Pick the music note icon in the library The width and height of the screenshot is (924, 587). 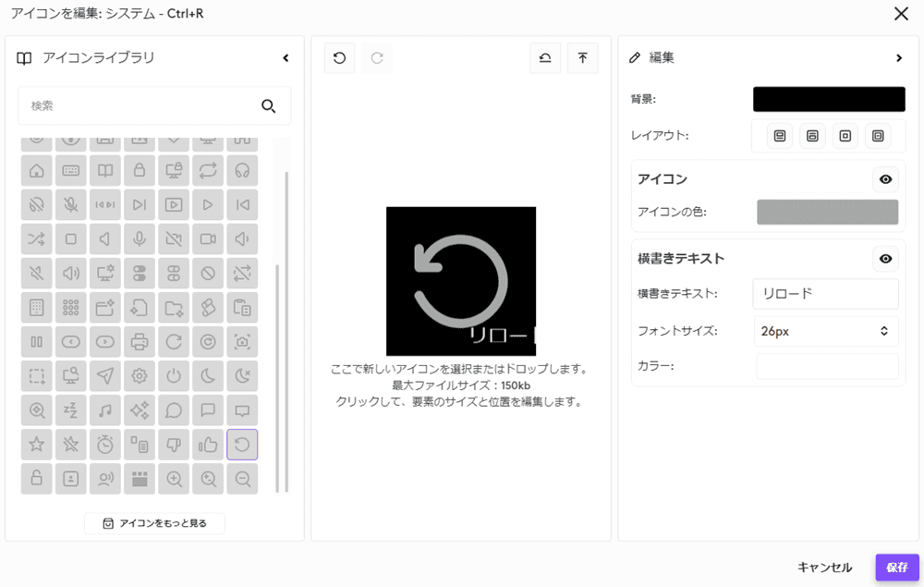(105, 410)
